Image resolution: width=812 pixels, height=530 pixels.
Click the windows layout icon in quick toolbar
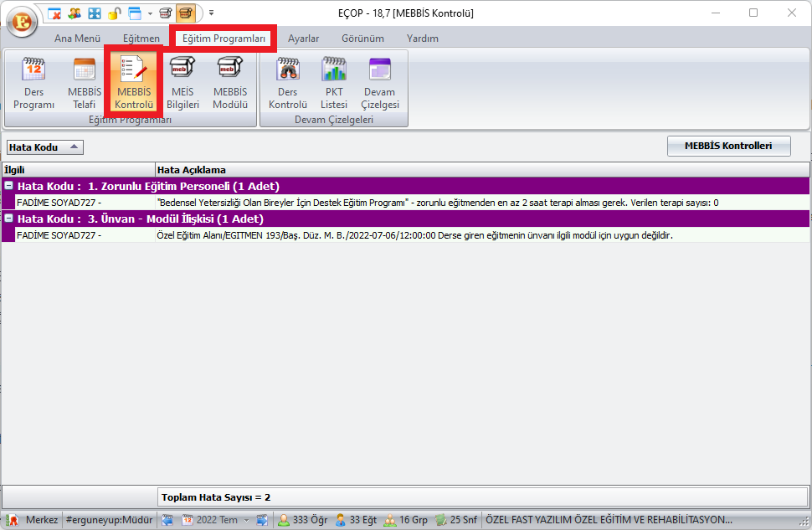[x=135, y=13]
